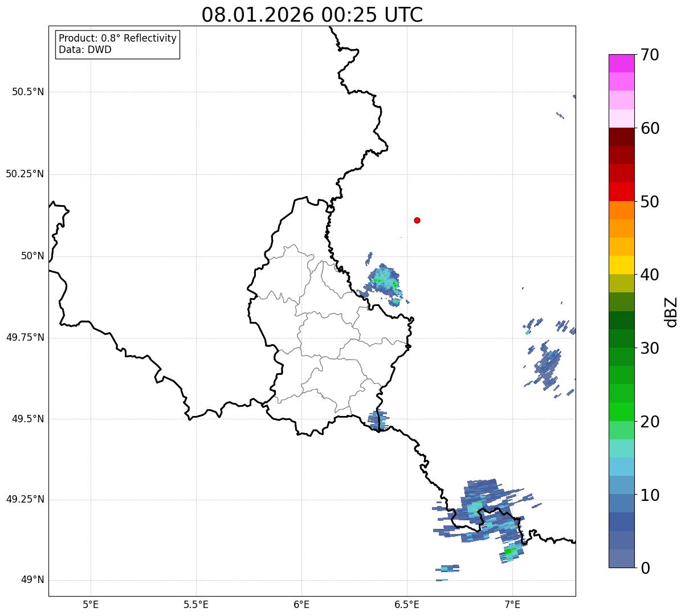Click the small echo on the border near 49.5°N
This screenshot has width=685, height=616.
(x=377, y=421)
